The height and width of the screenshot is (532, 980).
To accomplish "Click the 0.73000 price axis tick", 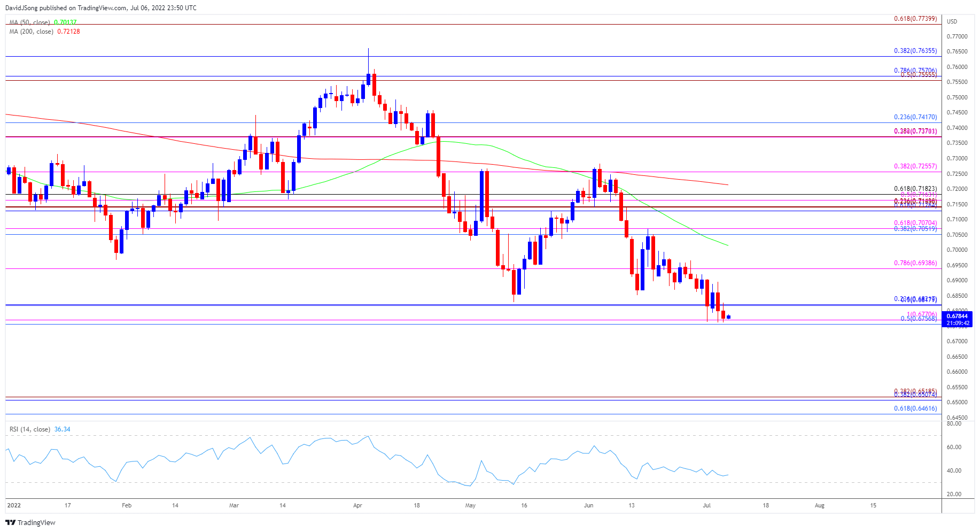I will pyautogui.click(x=956, y=158).
